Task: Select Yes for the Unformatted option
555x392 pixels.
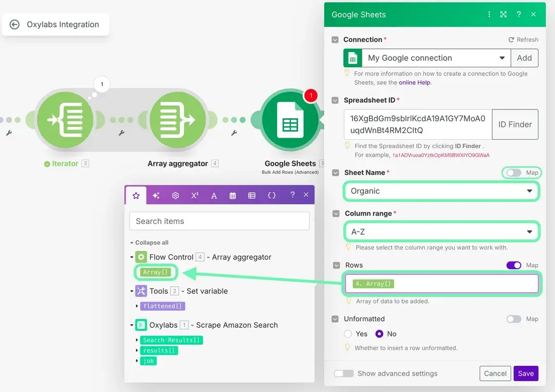Action: [x=348, y=334]
